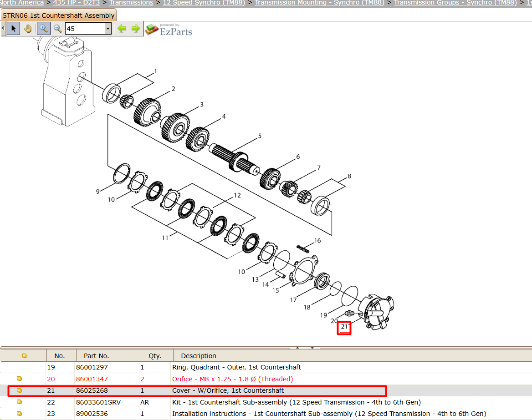Screen dimensions: 532x420
Task: Click callout 15 in the diagram
Action: pyautogui.click(x=276, y=290)
